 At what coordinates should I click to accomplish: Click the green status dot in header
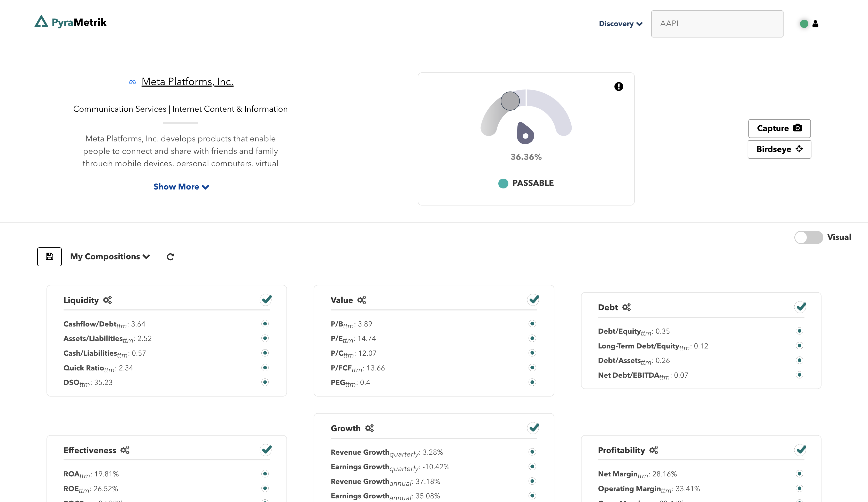tap(804, 24)
